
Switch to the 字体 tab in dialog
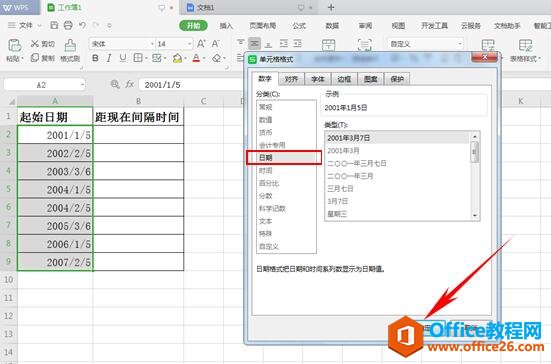[318, 79]
